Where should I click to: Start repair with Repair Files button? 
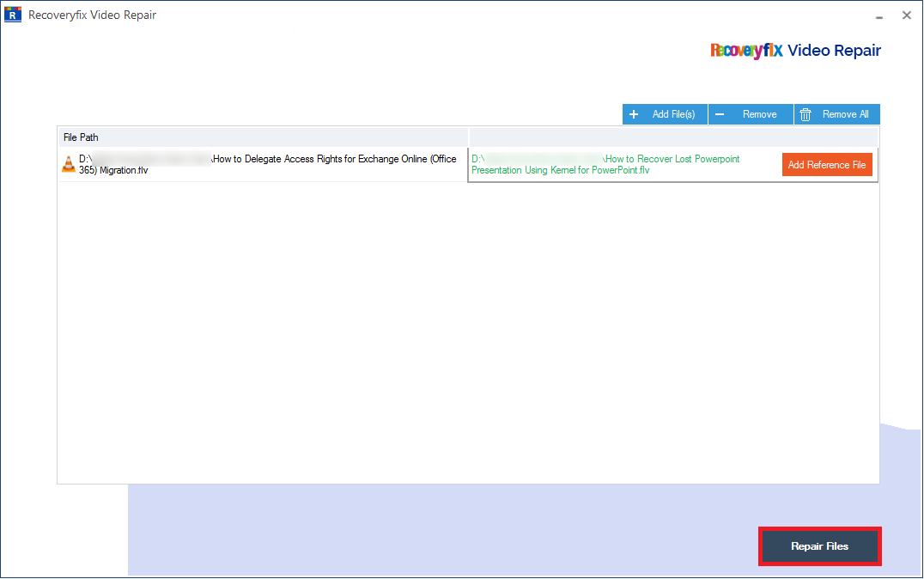(820, 546)
